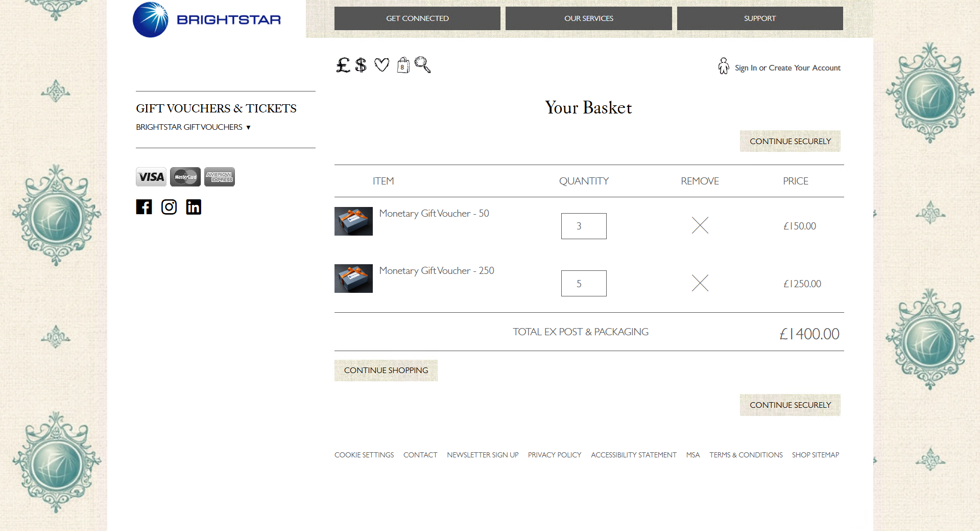This screenshot has width=980, height=531.
Task: Remove Monetary Gift Voucher - 50 from basket
Action: click(700, 225)
